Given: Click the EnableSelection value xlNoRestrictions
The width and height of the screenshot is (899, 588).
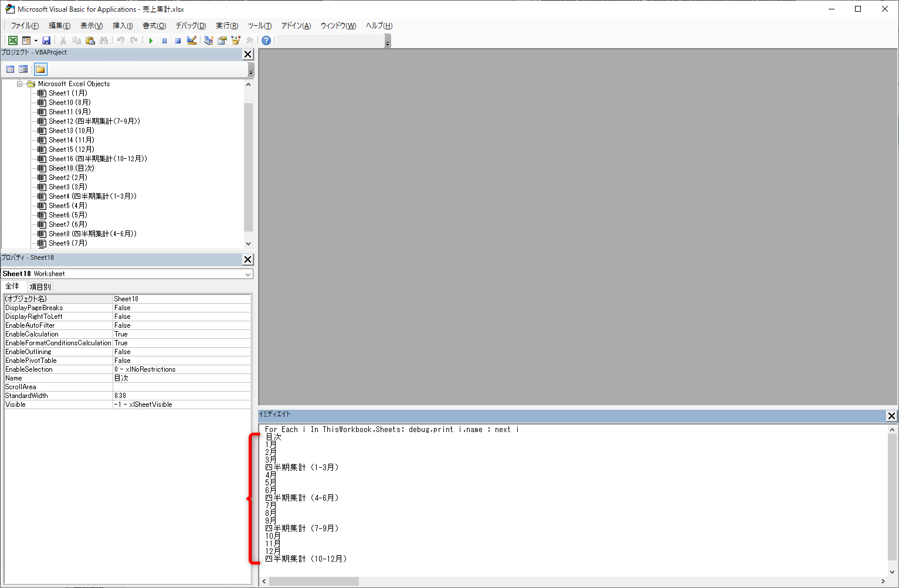Looking at the screenshot, I should point(182,369).
